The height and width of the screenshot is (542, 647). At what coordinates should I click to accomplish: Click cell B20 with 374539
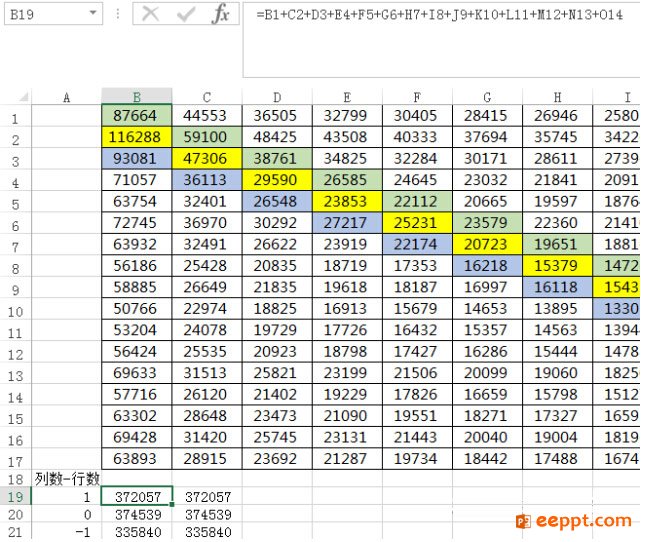point(137,514)
